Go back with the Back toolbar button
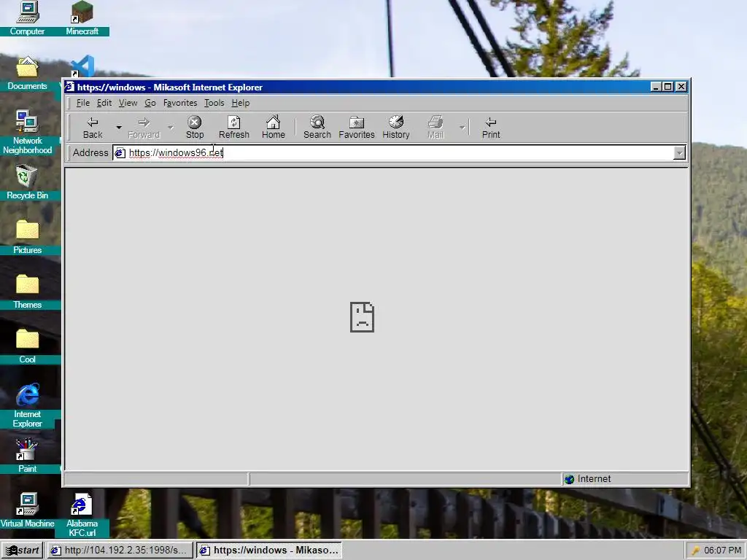 (93, 128)
